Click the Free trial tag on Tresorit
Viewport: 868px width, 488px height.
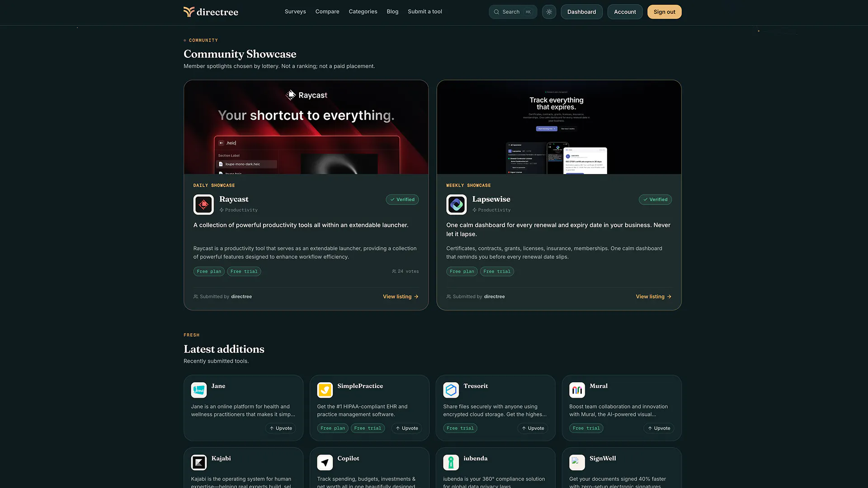click(x=460, y=428)
